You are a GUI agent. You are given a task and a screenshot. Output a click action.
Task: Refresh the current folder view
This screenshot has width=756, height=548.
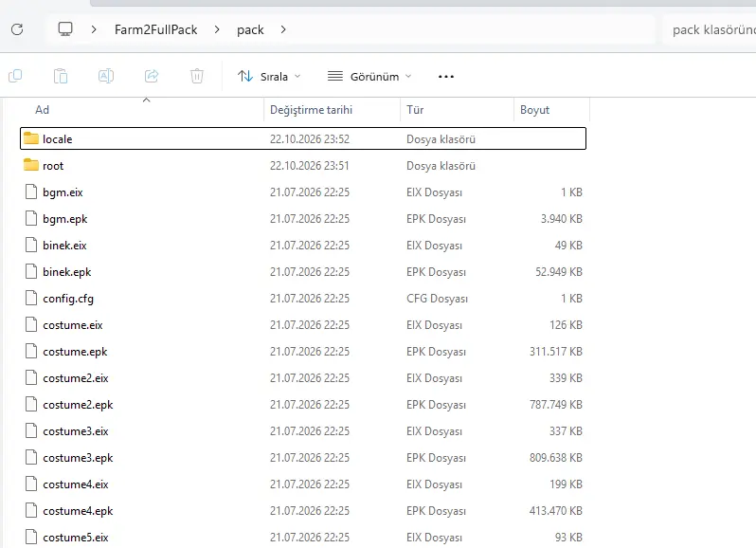click(x=17, y=29)
